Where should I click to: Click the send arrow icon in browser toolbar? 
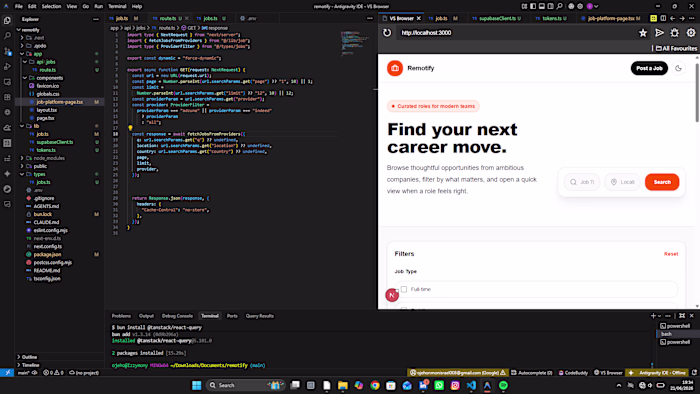point(659,33)
